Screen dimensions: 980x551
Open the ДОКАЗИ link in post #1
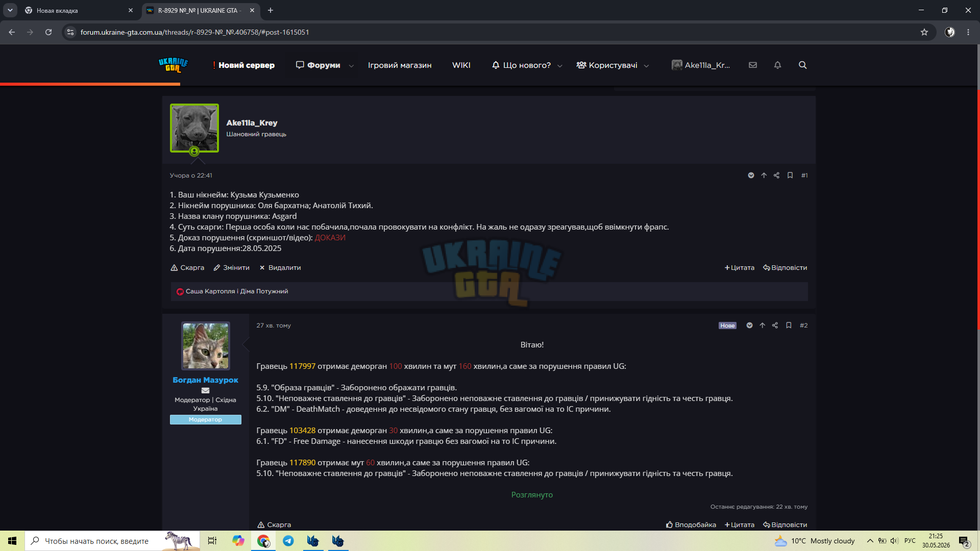330,237
